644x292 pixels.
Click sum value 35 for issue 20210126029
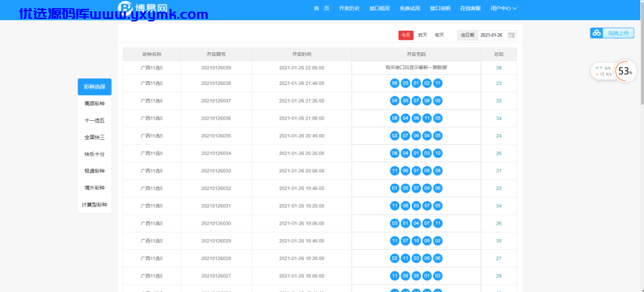499,240
